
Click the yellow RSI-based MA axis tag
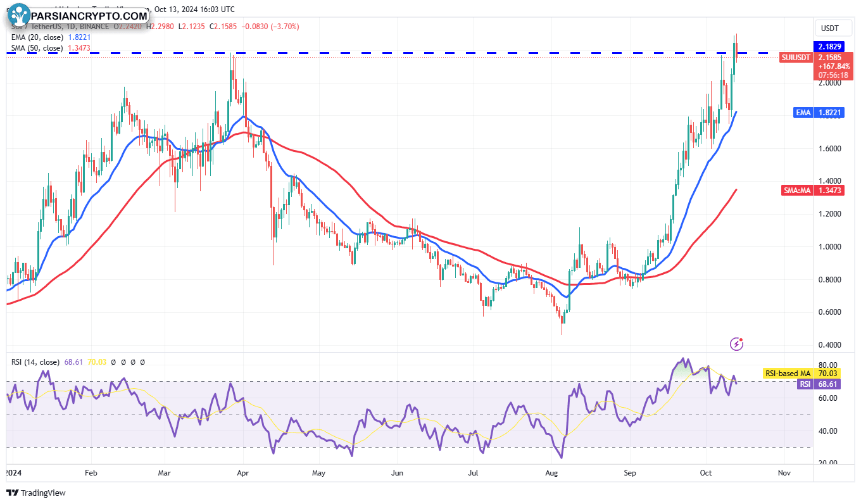(x=788, y=374)
